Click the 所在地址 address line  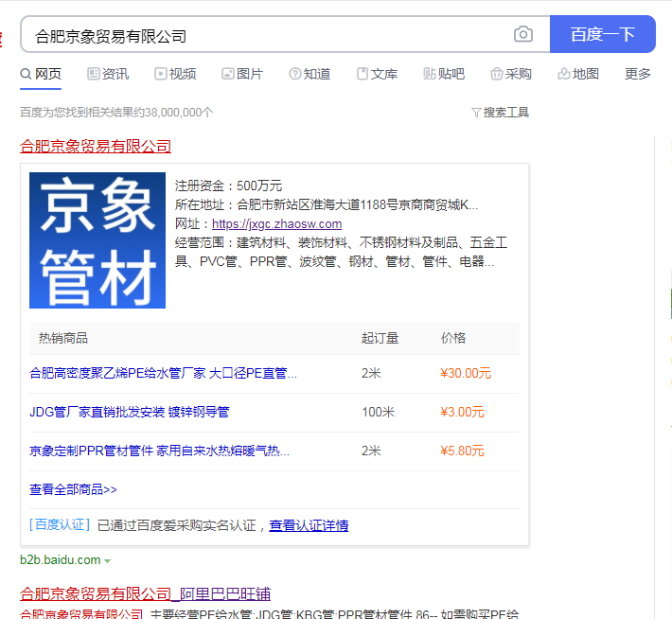point(327,204)
